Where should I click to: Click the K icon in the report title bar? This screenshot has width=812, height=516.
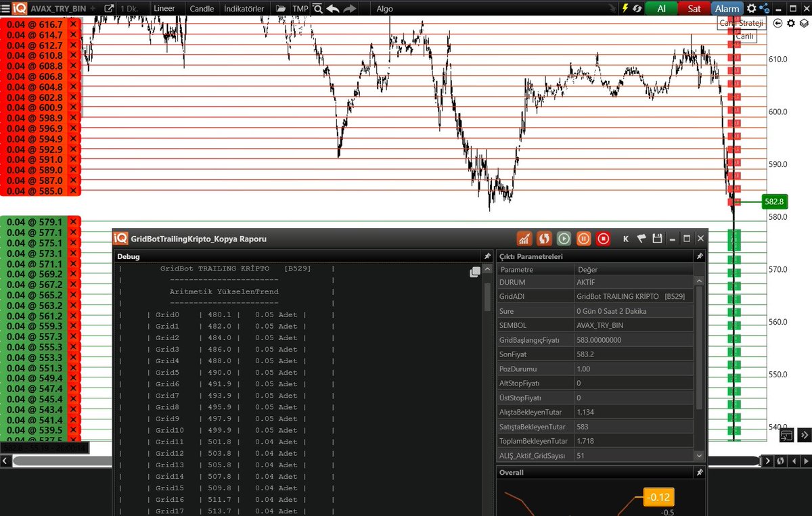coord(626,239)
